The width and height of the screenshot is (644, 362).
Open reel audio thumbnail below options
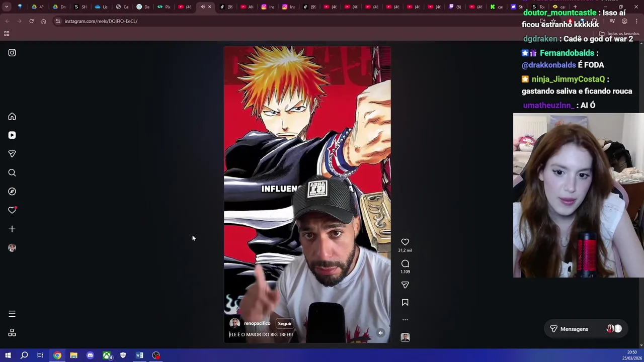[405, 337]
